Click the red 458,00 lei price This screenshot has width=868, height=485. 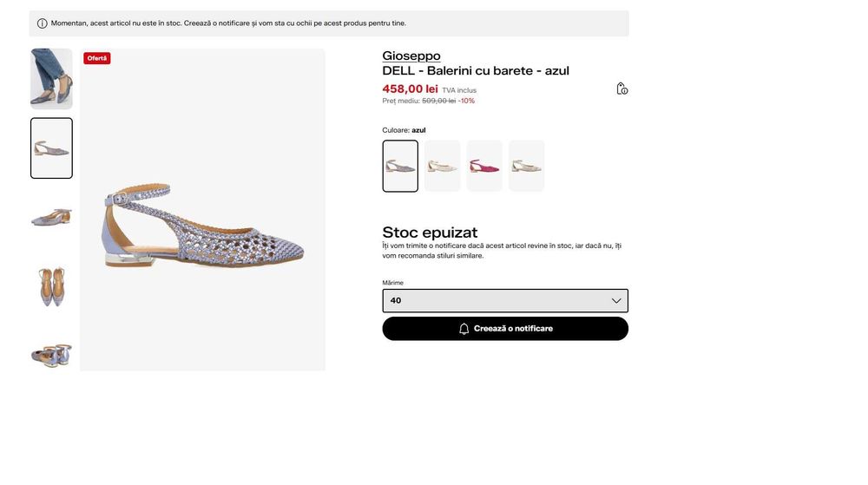(x=411, y=89)
